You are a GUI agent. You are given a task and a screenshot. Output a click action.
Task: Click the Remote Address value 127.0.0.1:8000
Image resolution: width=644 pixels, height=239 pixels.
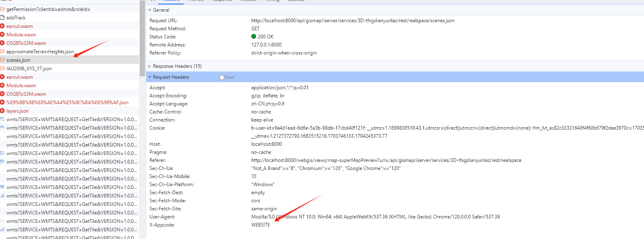266,45
